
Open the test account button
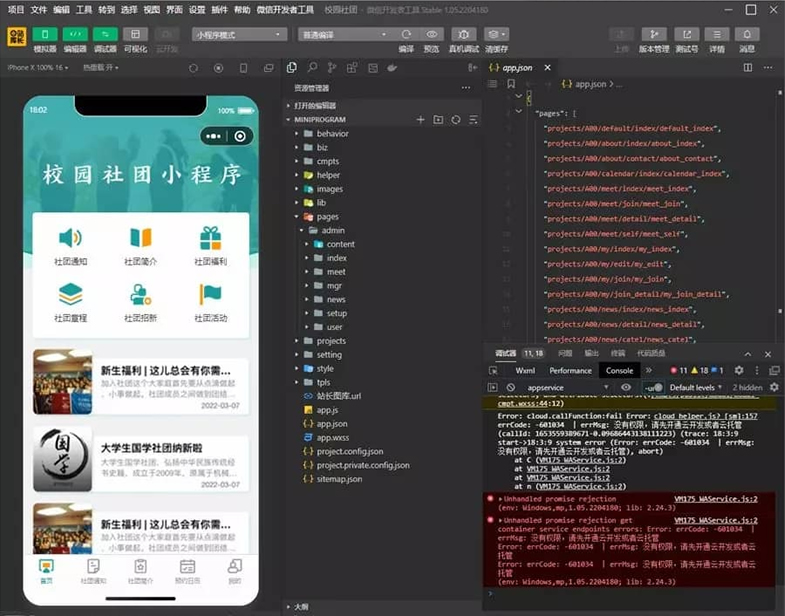(x=686, y=34)
